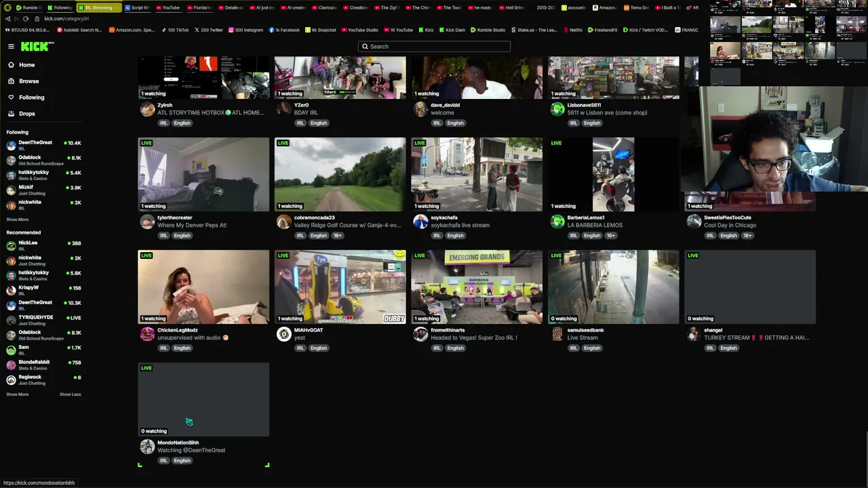The width and height of the screenshot is (868, 488).
Task: Open the BTCUSD bookmark
Action: pyautogui.click(x=27, y=30)
